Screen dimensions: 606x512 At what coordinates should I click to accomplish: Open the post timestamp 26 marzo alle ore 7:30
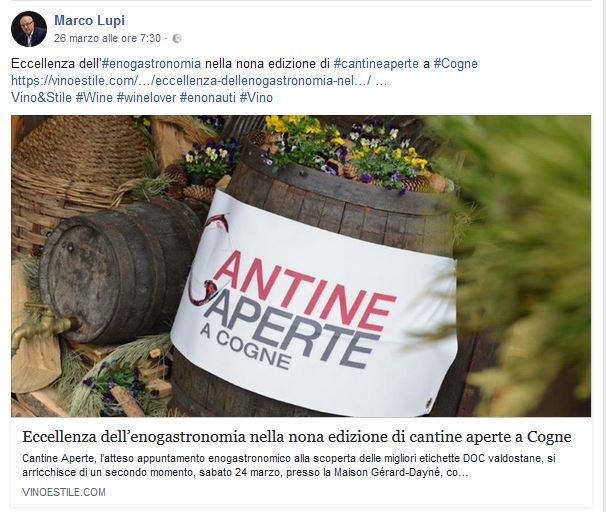[107, 38]
